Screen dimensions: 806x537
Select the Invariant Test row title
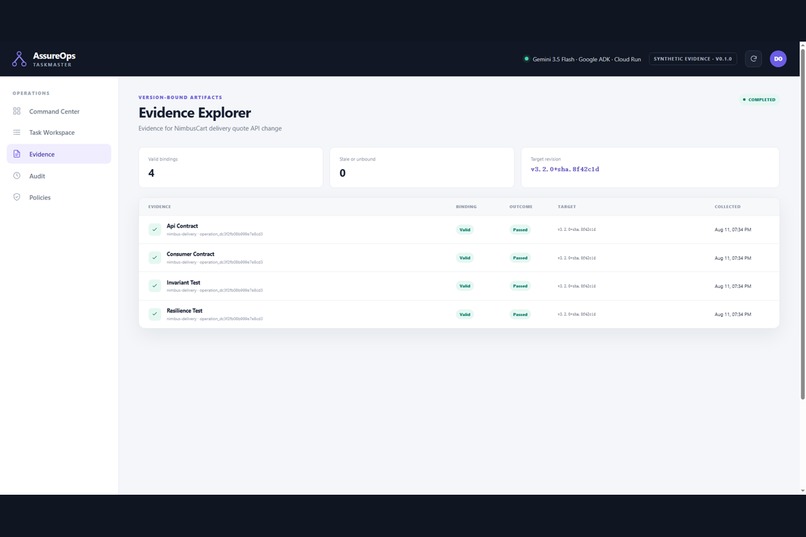click(x=184, y=282)
